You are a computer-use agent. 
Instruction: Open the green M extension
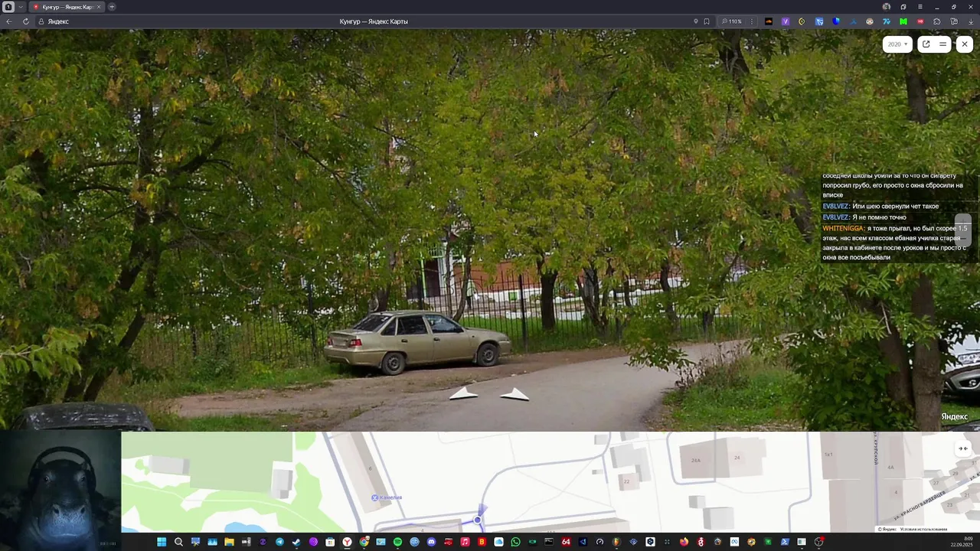(x=903, y=21)
